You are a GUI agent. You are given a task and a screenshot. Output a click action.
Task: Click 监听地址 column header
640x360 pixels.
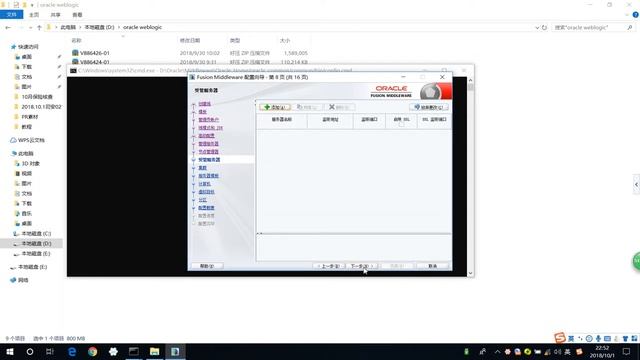(330, 120)
